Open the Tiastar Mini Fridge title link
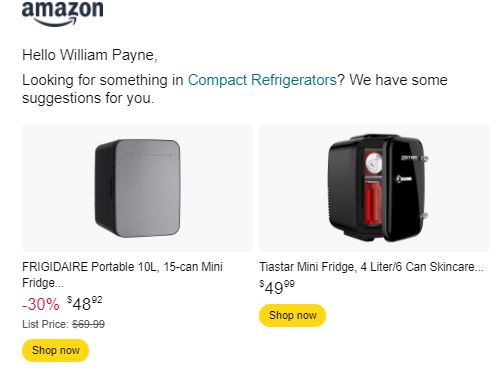Image resolution: width=496 pixels, height=380 pixels. point(371,267)
